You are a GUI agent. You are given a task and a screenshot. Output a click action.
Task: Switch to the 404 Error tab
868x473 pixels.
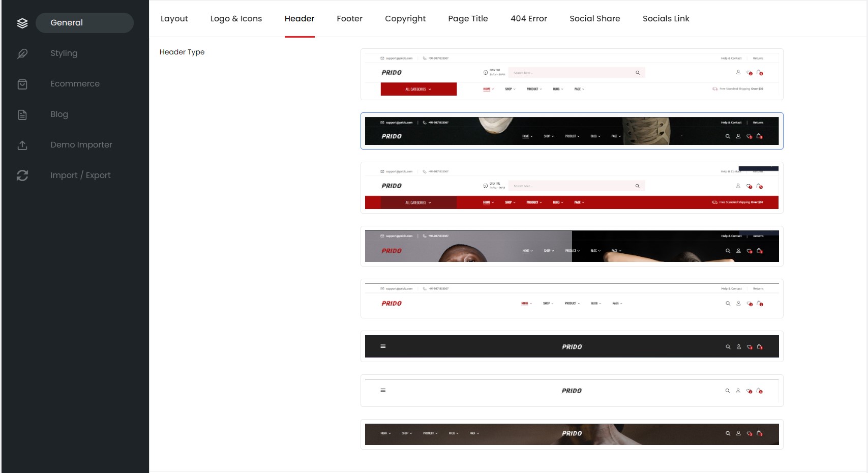click(x=529, y=19)
